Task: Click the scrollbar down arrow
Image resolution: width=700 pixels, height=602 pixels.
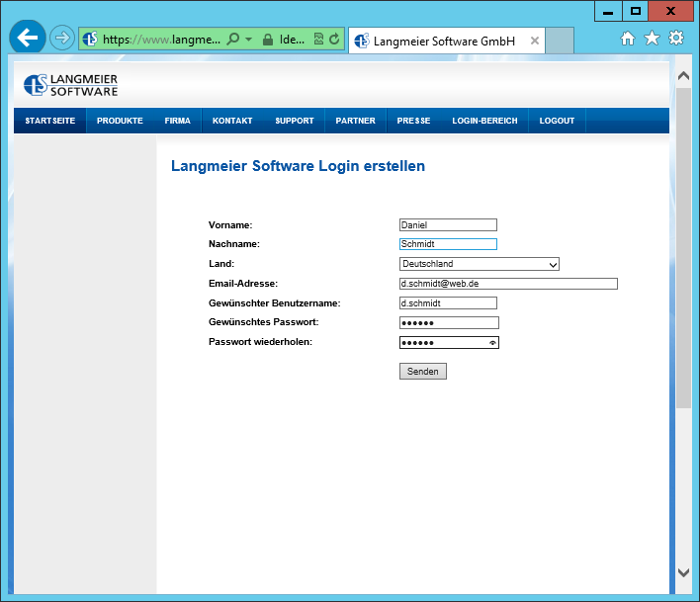Action: pyautogui.click(x=683, y=572)
